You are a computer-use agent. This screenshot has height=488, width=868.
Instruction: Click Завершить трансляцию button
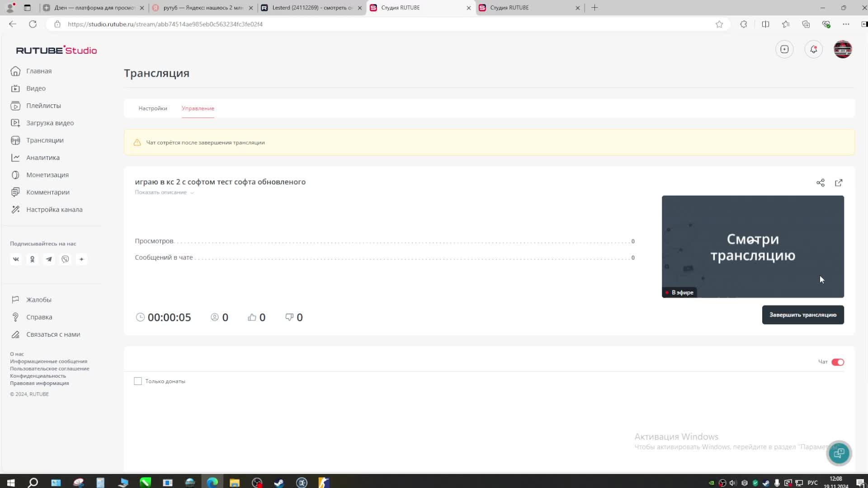tap(802, 315)
